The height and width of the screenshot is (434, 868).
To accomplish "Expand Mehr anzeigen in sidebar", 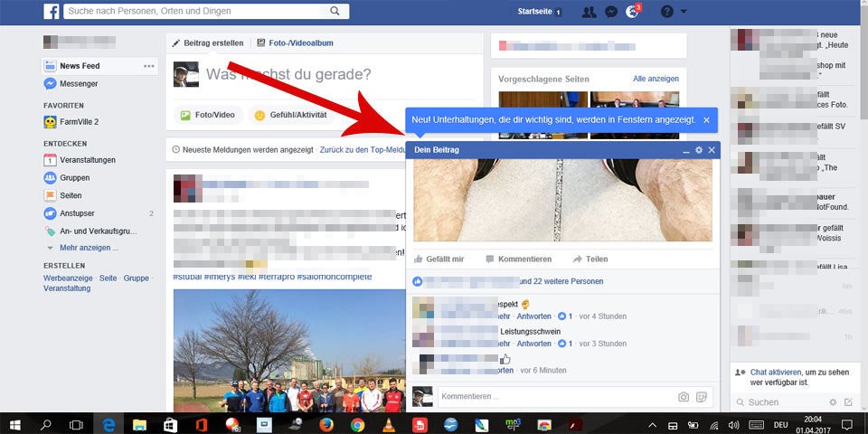I will coord(89,248).
